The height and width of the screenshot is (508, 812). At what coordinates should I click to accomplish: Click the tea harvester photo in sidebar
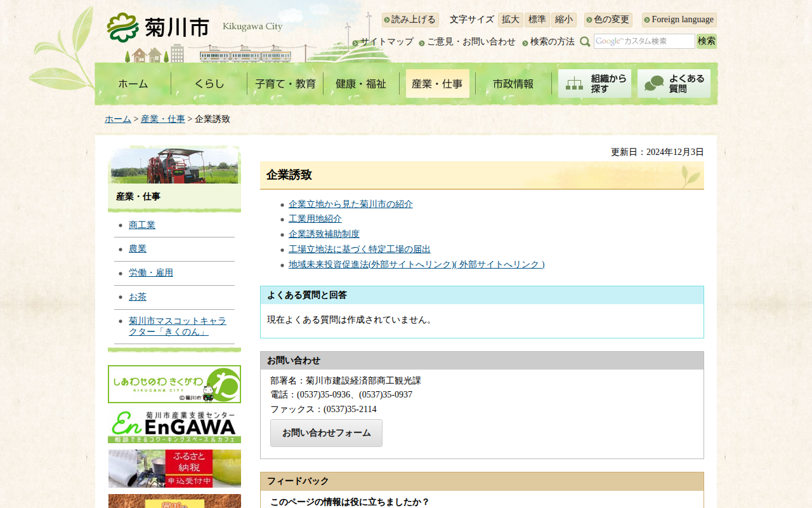point(174,165)
